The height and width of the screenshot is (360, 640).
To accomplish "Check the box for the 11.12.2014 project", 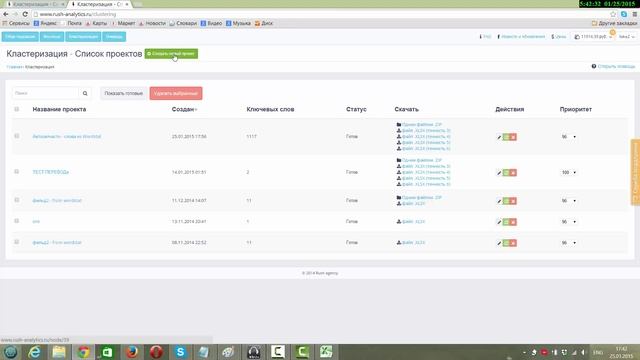I will (17, 200).
